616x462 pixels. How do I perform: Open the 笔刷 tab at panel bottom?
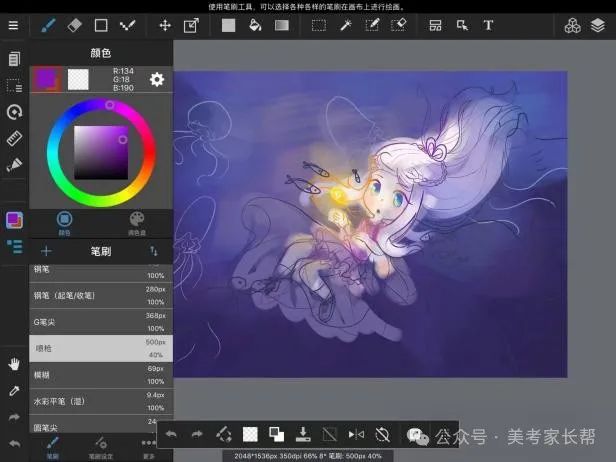point(52,448)
